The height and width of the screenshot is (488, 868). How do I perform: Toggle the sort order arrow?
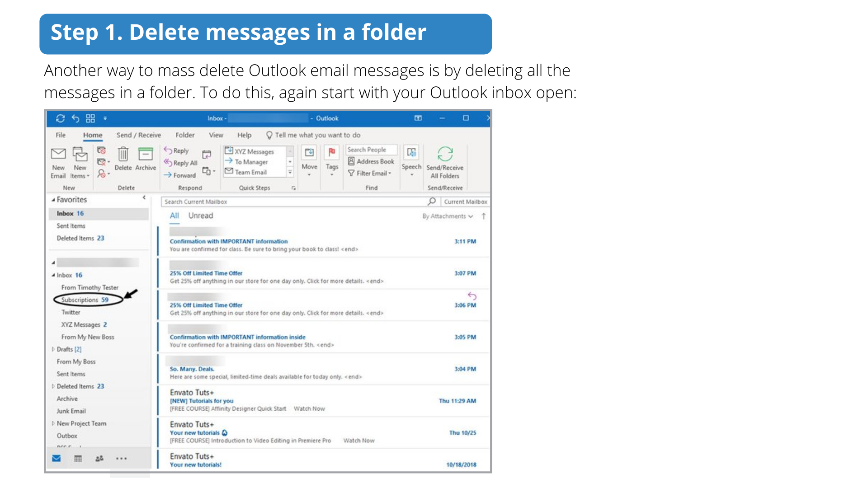point(484,216)
